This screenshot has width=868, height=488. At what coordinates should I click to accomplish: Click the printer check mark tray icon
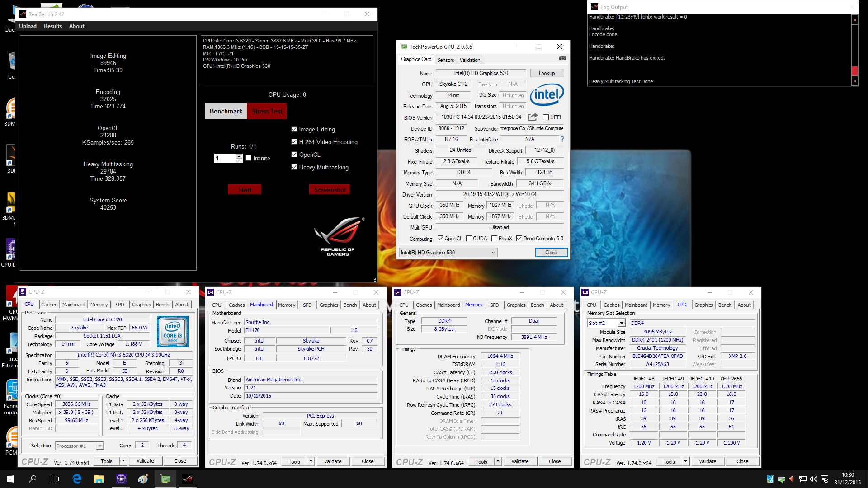[781, 479]
